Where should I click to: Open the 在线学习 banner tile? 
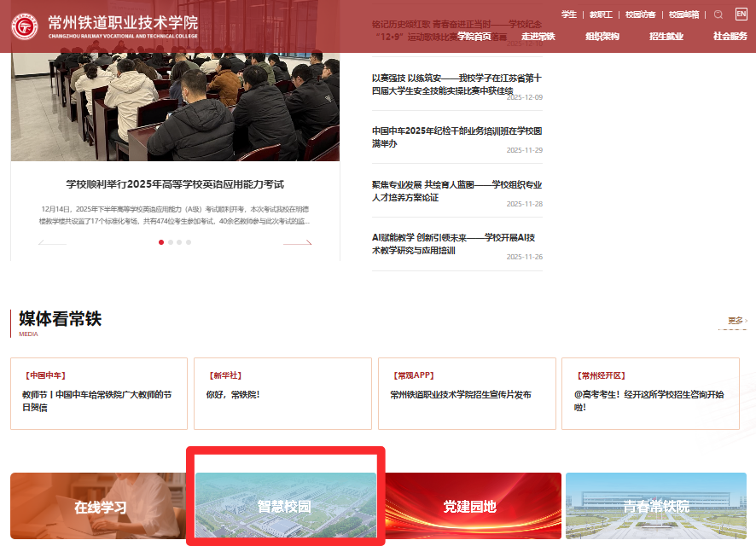100,506
